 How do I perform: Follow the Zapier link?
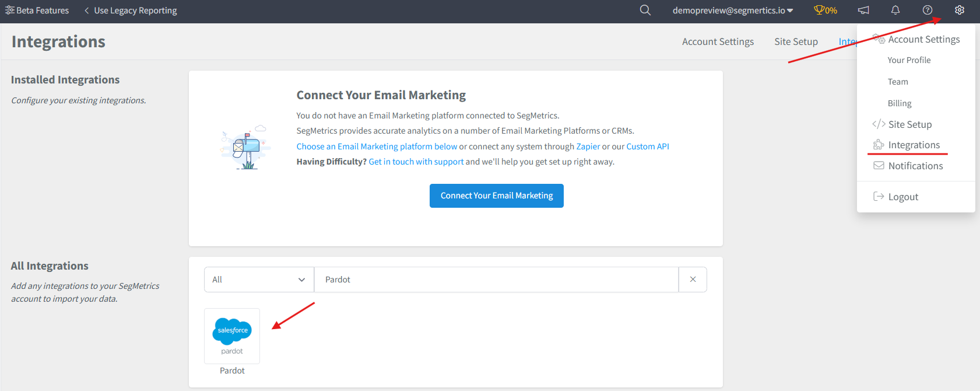(x=588, y=146)
